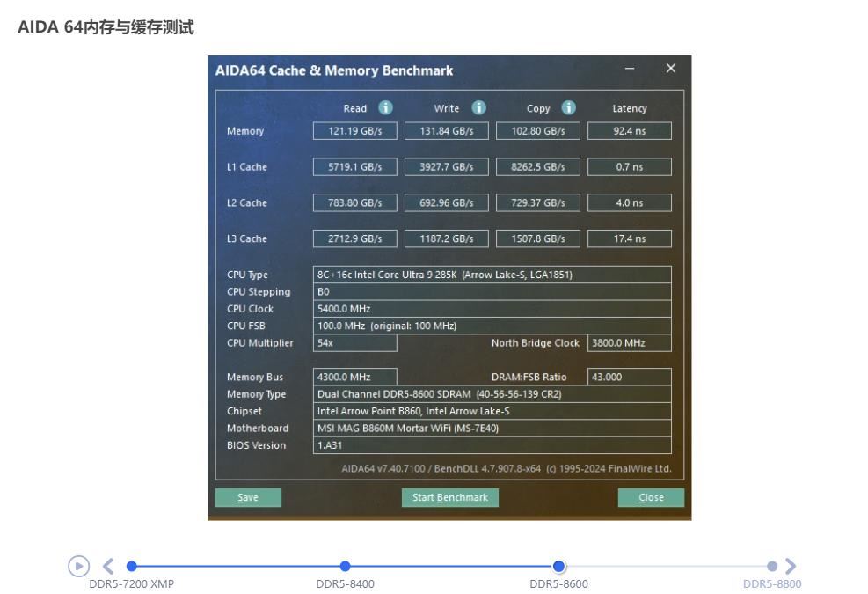This screenshot has width=868, height=594.
Task: Click the Save button
Action: tap(248, 497)
